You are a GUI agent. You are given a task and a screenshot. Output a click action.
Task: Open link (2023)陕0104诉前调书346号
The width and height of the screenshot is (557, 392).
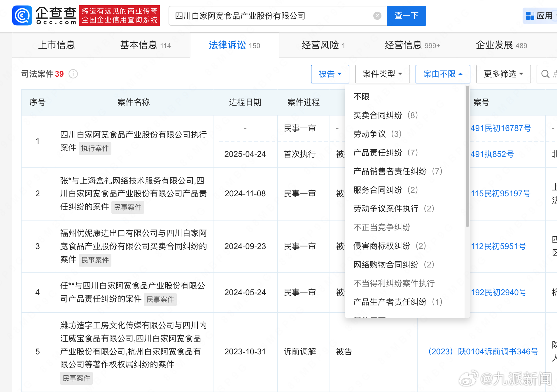point(483,352)
